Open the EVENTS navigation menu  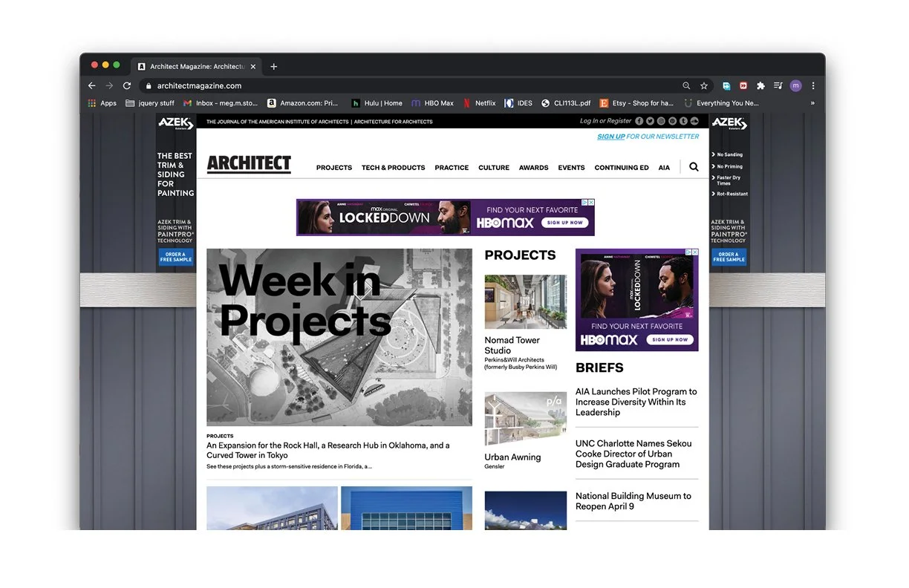[572, 168]
